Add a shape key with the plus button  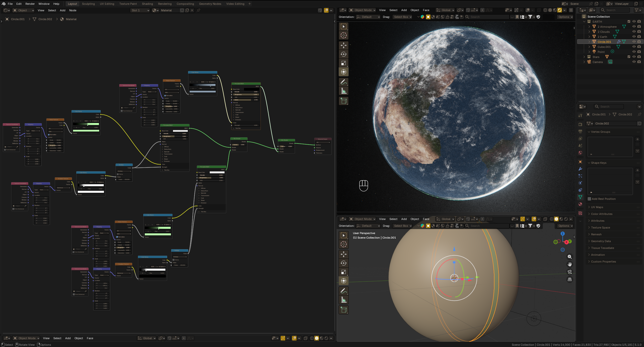(637, 170)
